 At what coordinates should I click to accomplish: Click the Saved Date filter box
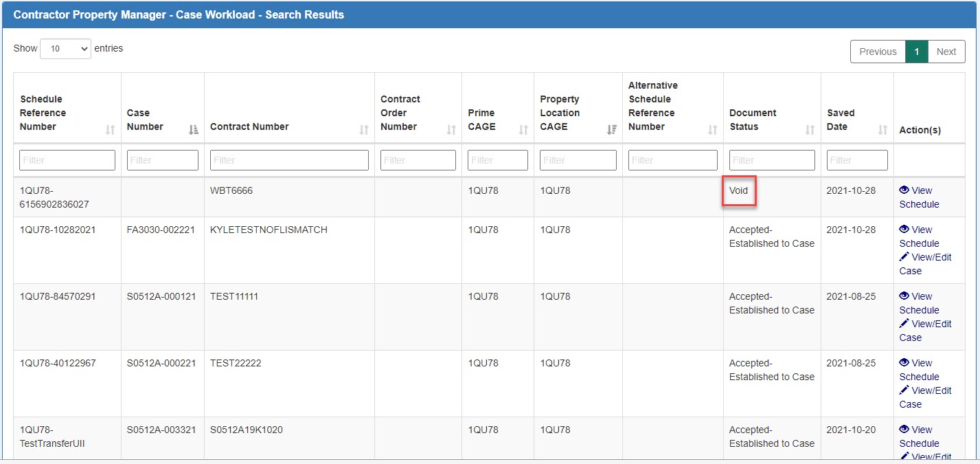pos(856,159)
